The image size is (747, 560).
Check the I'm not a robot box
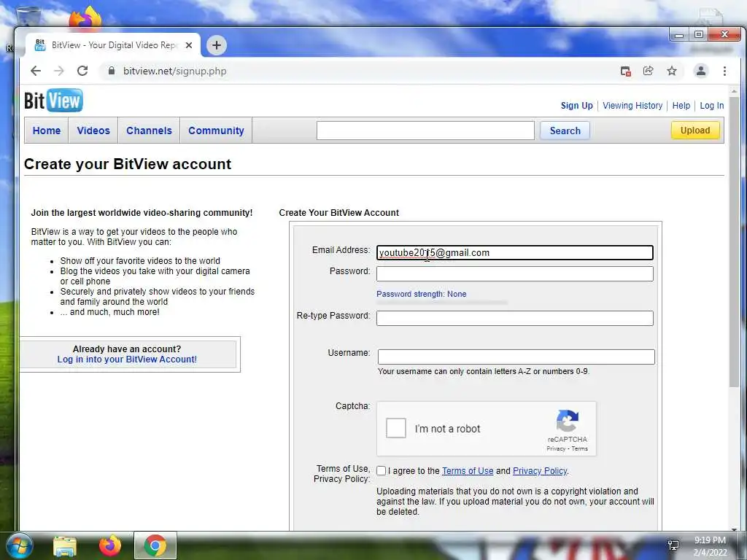click(x=396, y=428)
